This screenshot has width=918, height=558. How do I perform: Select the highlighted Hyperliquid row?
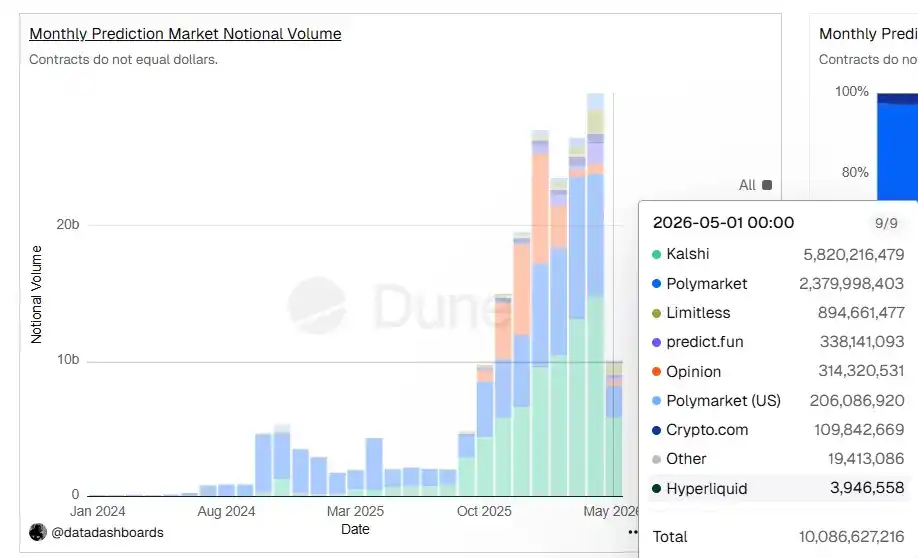click(779, 488)
